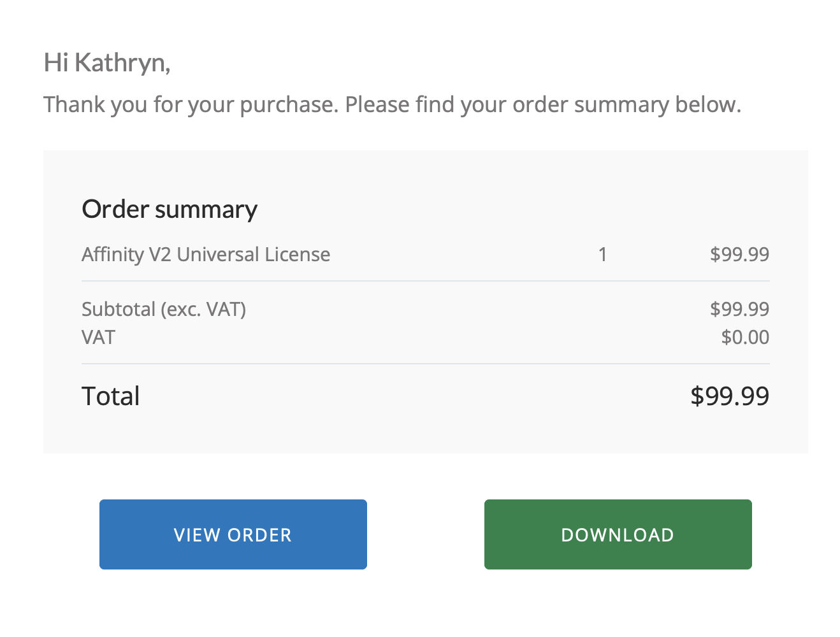Click 'Please find your order summary below' text
840x637 pixels.
(543, 104)
